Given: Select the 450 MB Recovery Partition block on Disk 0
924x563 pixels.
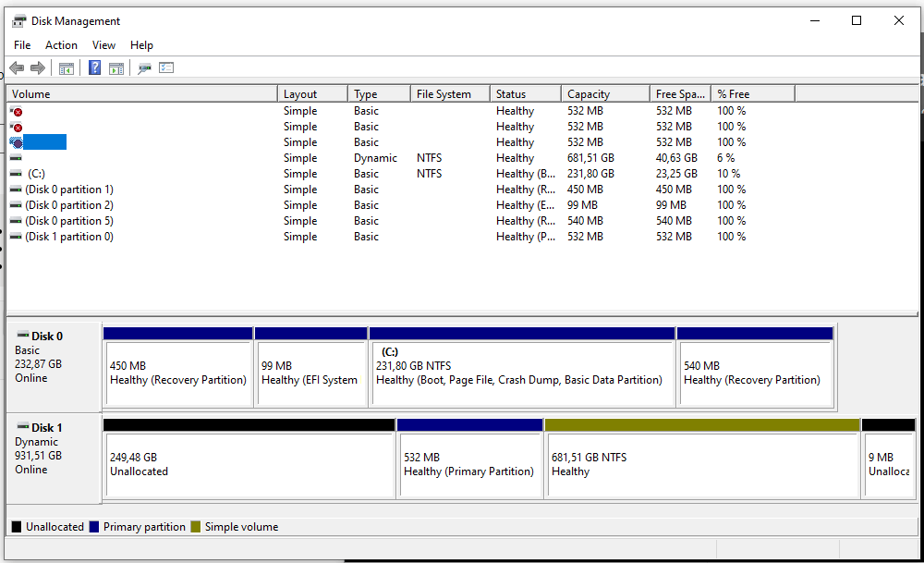Looking at the screenshot, I should tap(178, 367).
